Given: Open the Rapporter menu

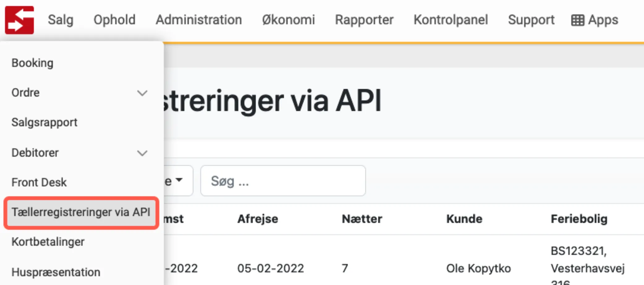Looking at the screenshot, I should [364, 20].
